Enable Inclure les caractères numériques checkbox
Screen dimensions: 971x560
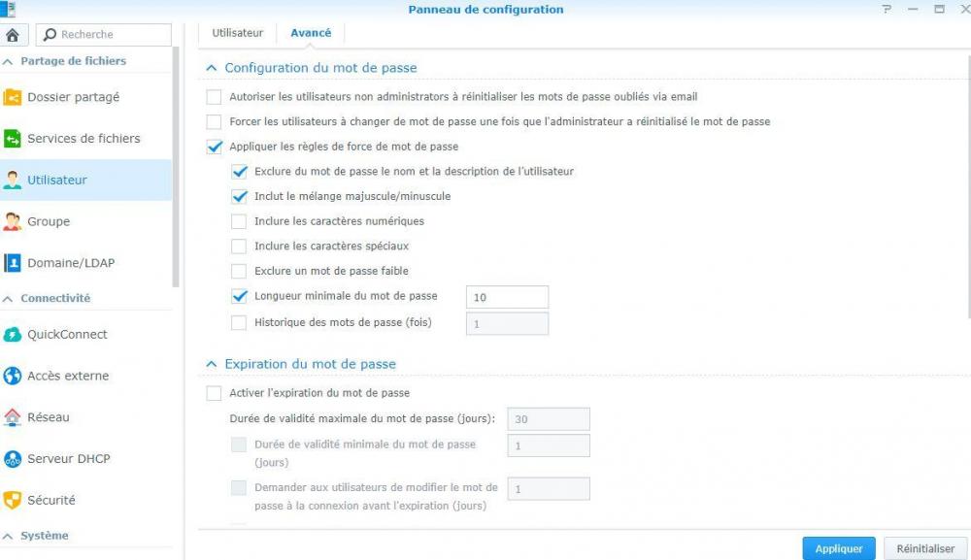239,221
